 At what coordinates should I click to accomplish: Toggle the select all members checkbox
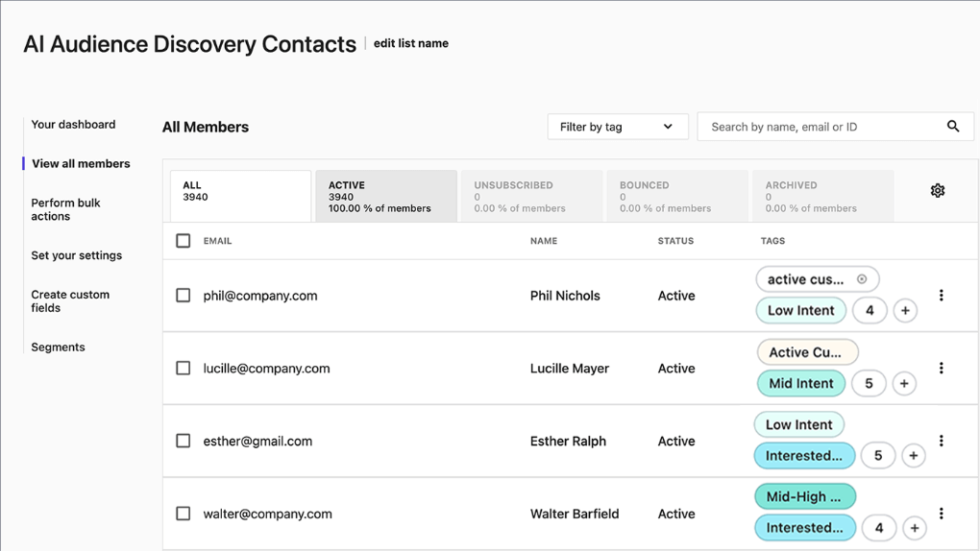click(x=183, y=241)
